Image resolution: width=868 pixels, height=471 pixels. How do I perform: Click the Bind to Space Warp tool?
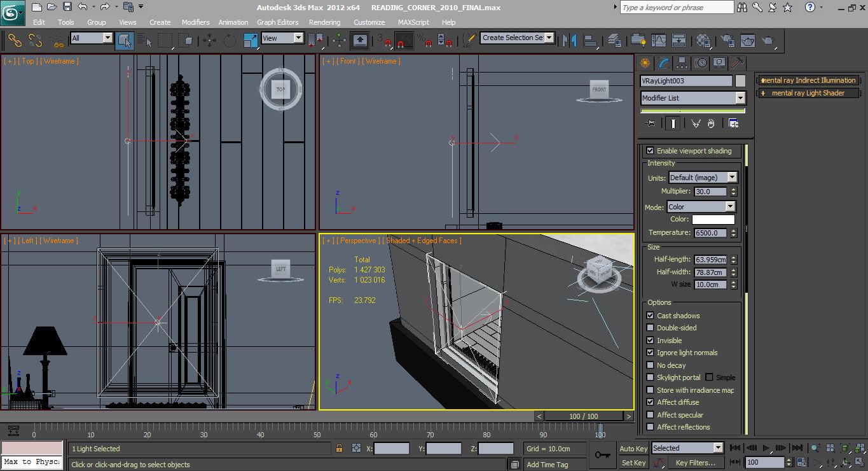click(x=57, y=41)
